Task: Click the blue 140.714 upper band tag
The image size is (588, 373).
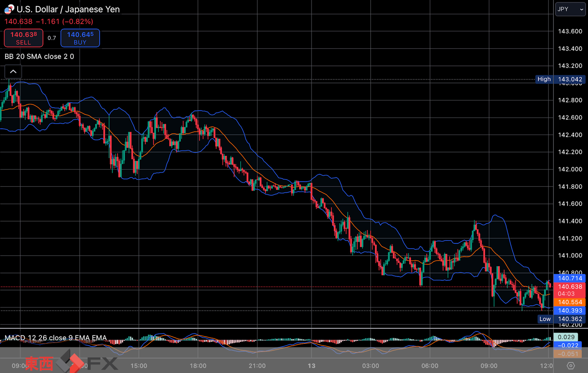Action: [x=570, y=278]
